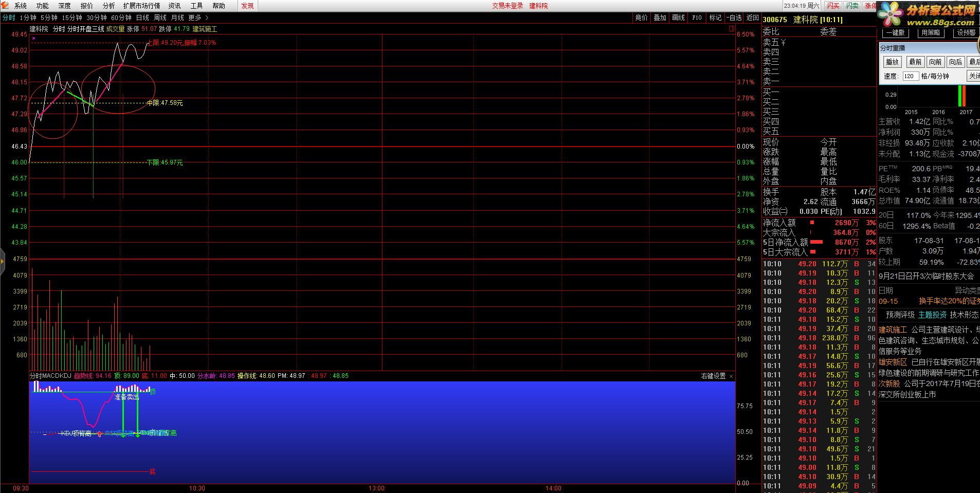
Task: Click the 叠加 overlay button
Action: point(660,17)
